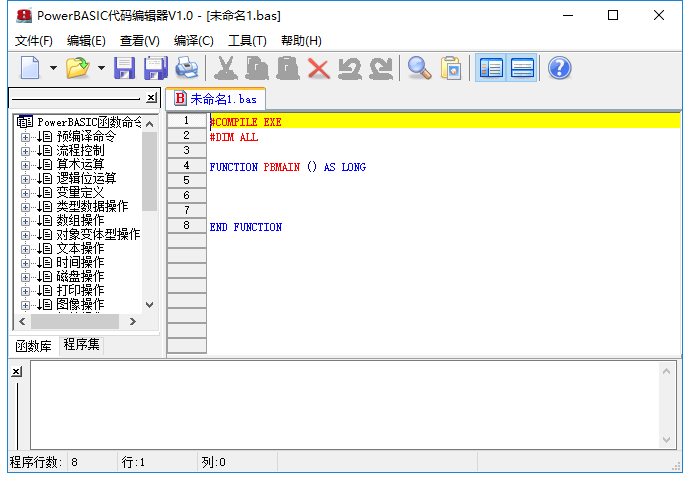Create a new file with toolbar icon
This screenshot has width=690, height=480.
click(30, 68)
